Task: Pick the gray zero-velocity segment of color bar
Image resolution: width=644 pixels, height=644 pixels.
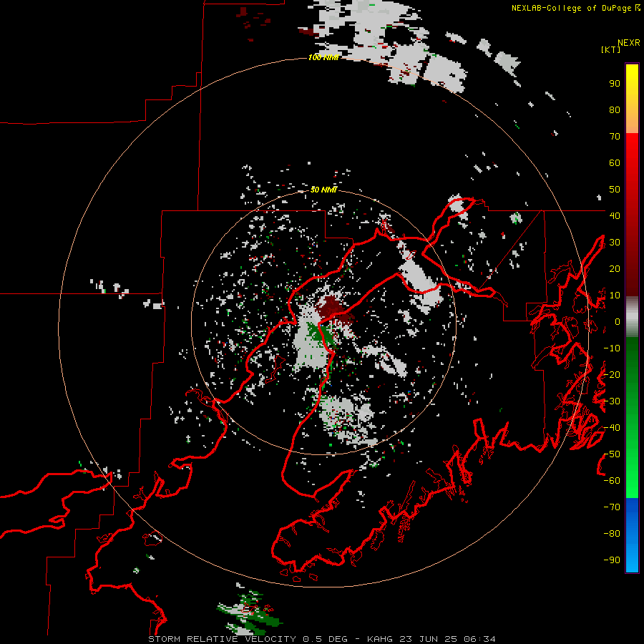Action: (632, 317)
